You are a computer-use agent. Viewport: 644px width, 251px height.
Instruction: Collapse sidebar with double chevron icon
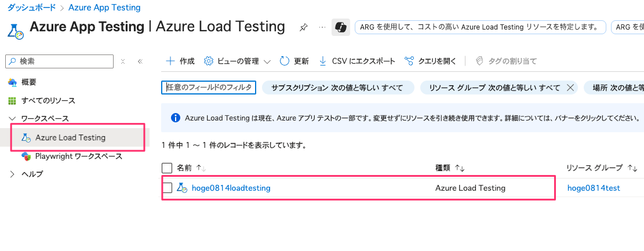tap(140, 61)
